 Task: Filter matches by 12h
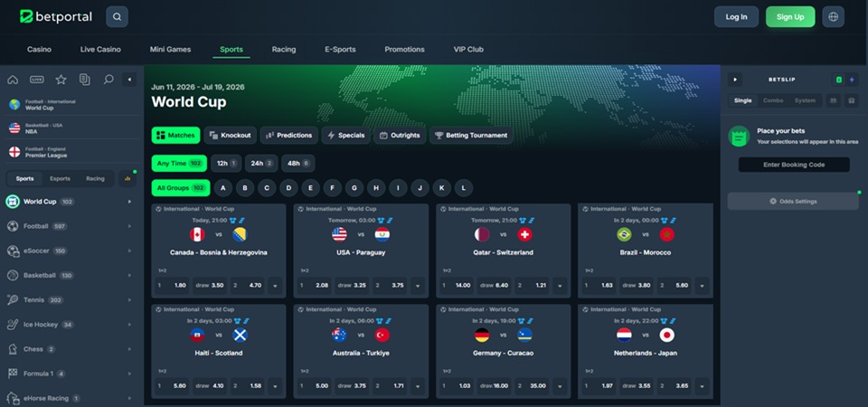[x=226, y=164]
